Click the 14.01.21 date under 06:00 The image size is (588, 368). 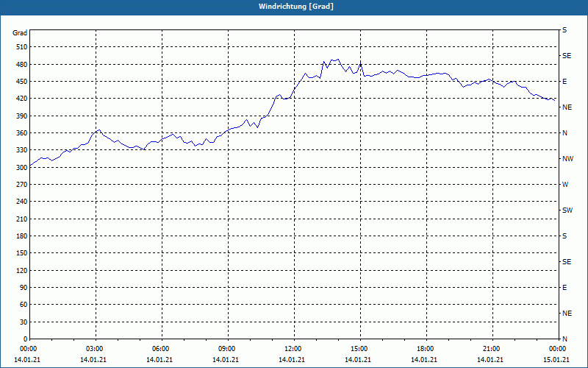(x=159, y=360)
